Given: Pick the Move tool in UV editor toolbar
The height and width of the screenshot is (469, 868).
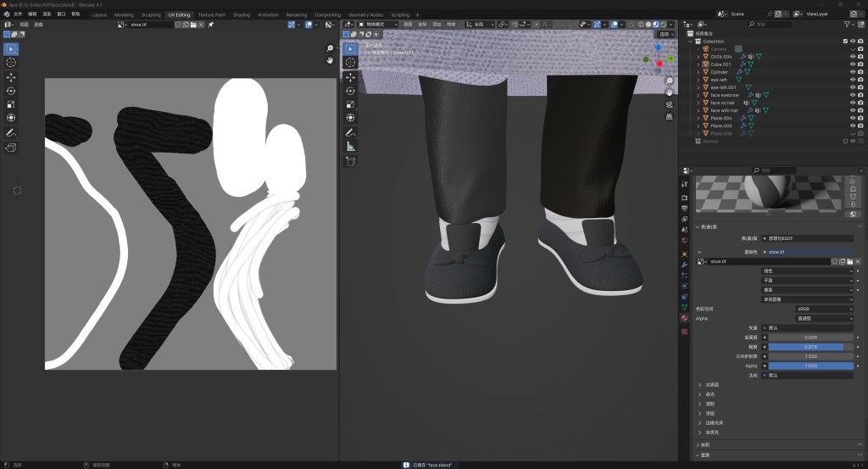Looking at the screenshot, I should coord(11,77).
